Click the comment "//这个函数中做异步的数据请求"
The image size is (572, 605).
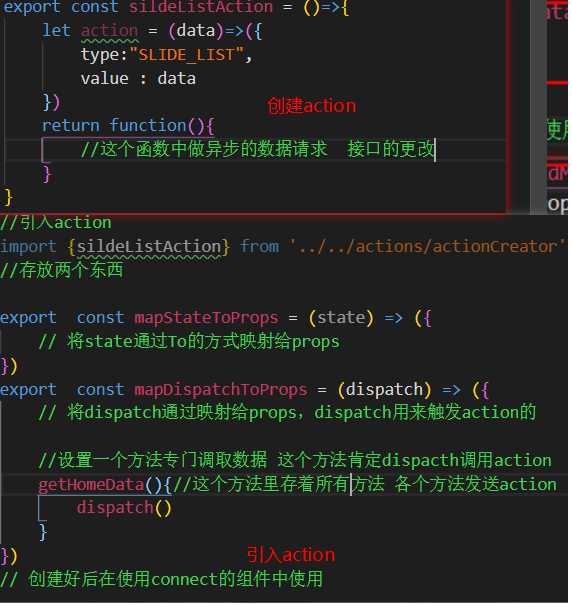coord(204,149)
